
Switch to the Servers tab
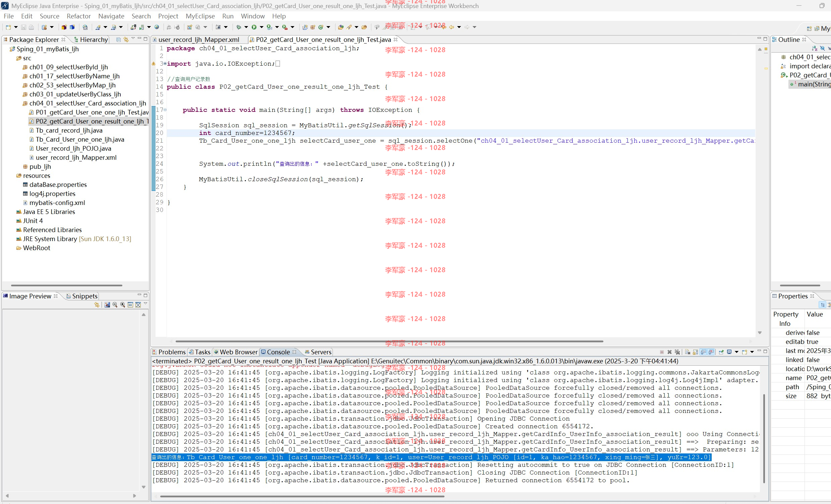point(318,352)
